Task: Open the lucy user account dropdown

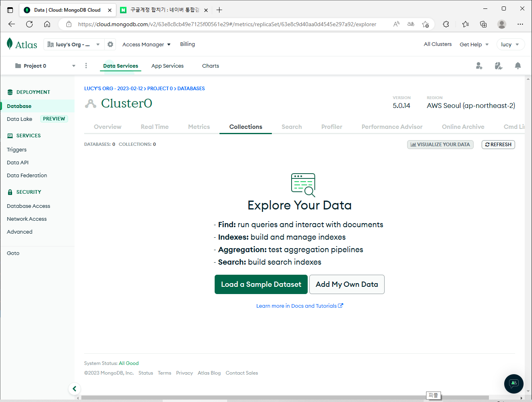Action: tap(510, 44)
